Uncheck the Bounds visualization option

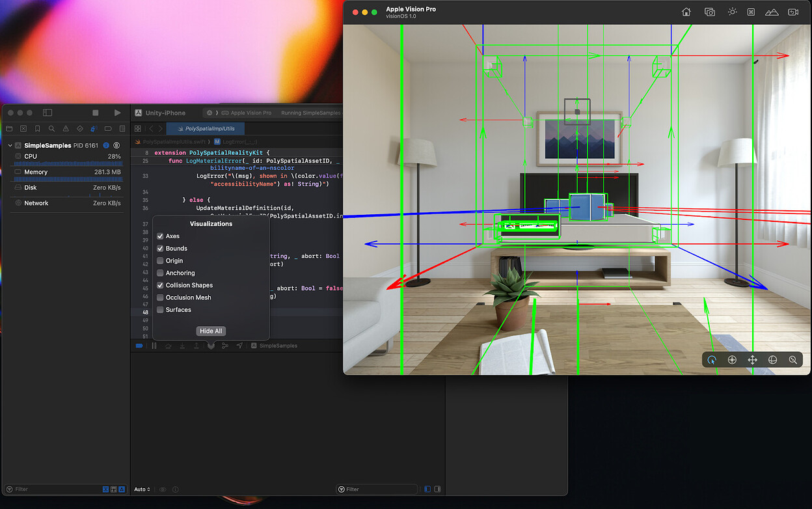[x=160, y=248]
